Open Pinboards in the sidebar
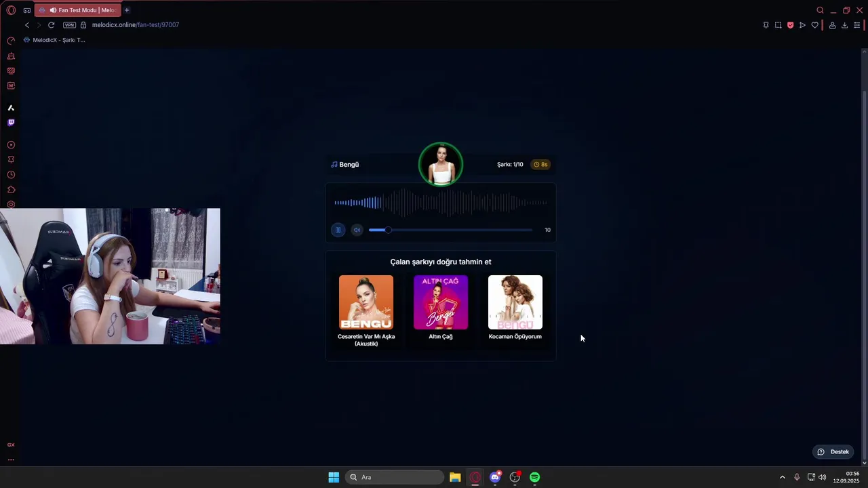 point(11,160)
